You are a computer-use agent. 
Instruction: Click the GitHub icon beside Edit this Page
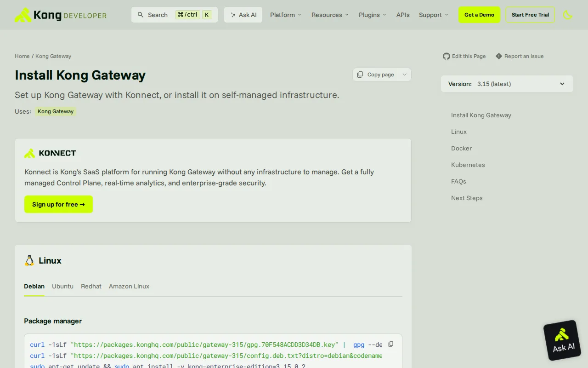(447, 56)
